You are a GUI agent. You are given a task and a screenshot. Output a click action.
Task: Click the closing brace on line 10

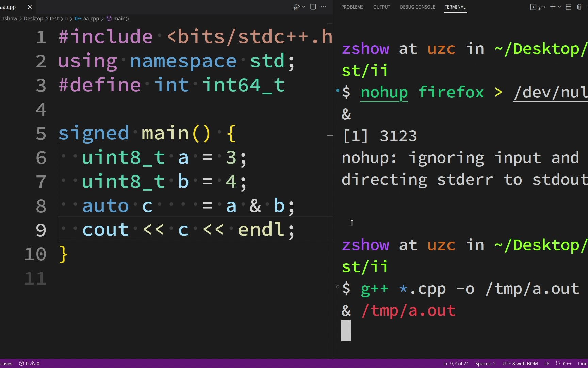coord(63,254)
